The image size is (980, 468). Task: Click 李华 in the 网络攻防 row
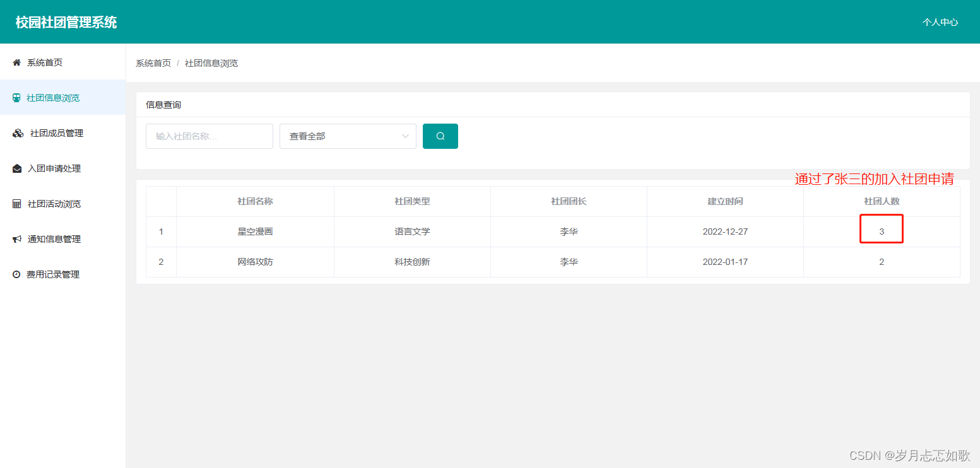[x=569, y=262]
